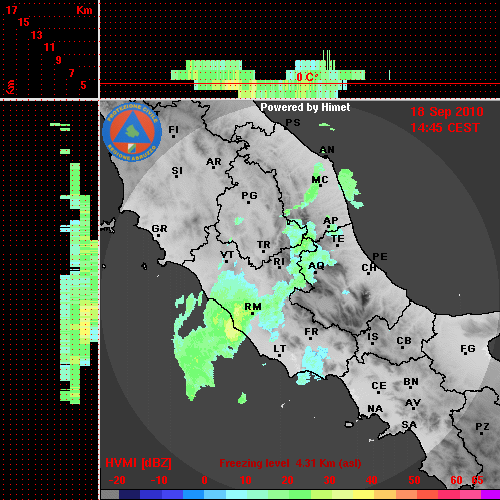Click the Protezione Civile Abruzzo logo

coord(132,132)
